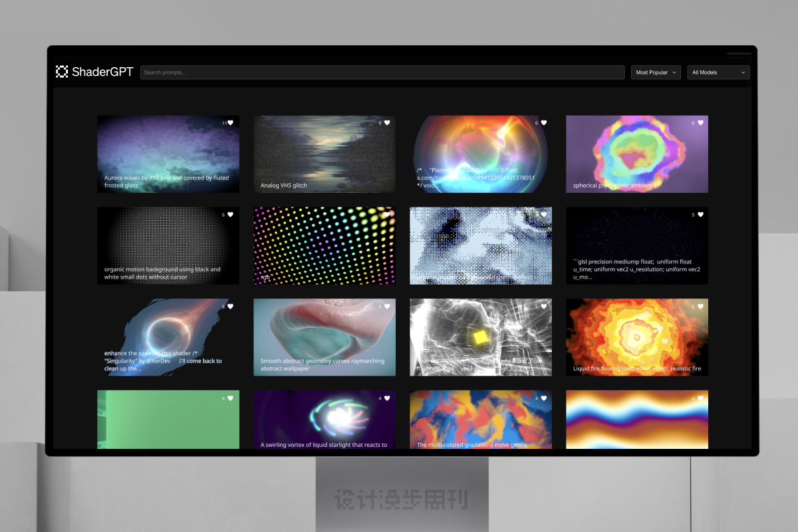Click 'A swirling vortex of liquid starlight' caption

tap(324, 445)
